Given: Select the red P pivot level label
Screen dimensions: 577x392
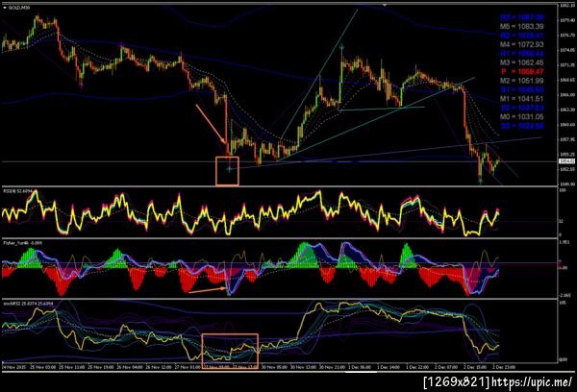Looking at the screenshot, I should pyautogui.click(x=522, y=71).
